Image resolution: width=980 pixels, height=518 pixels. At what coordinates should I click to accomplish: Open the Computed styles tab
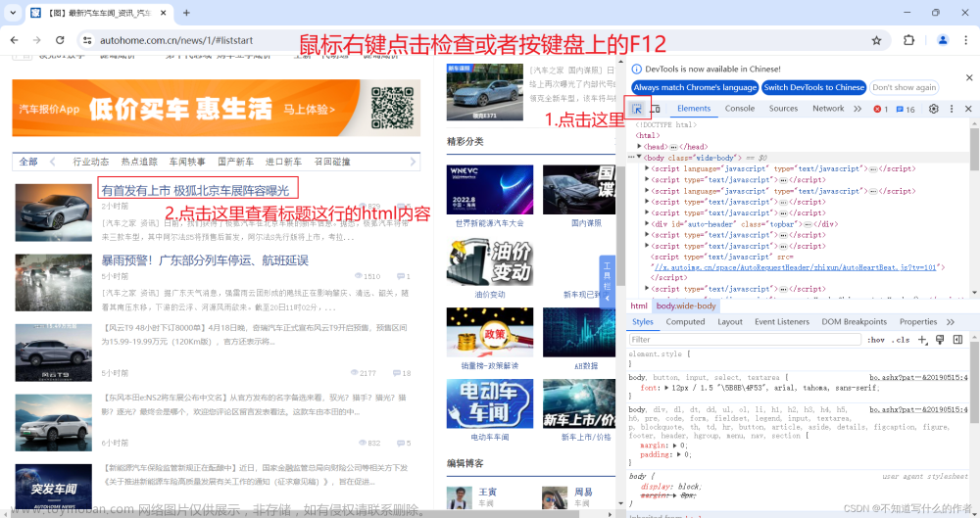coord(685,322)
